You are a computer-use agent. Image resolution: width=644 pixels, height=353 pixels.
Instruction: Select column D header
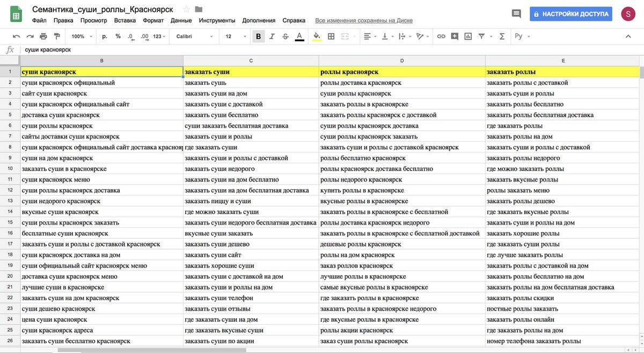402,61
